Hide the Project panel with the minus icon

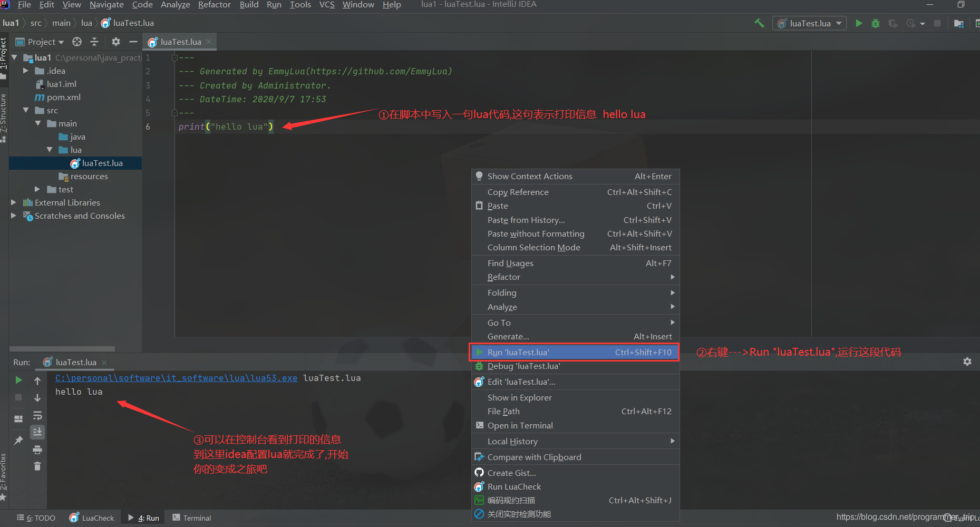pyautogui.click(x=133, y=42)
